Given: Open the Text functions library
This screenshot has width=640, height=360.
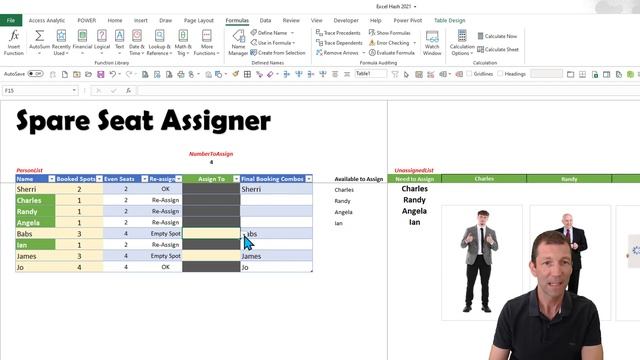Looking at the screenshot, I should pos(119,42).
